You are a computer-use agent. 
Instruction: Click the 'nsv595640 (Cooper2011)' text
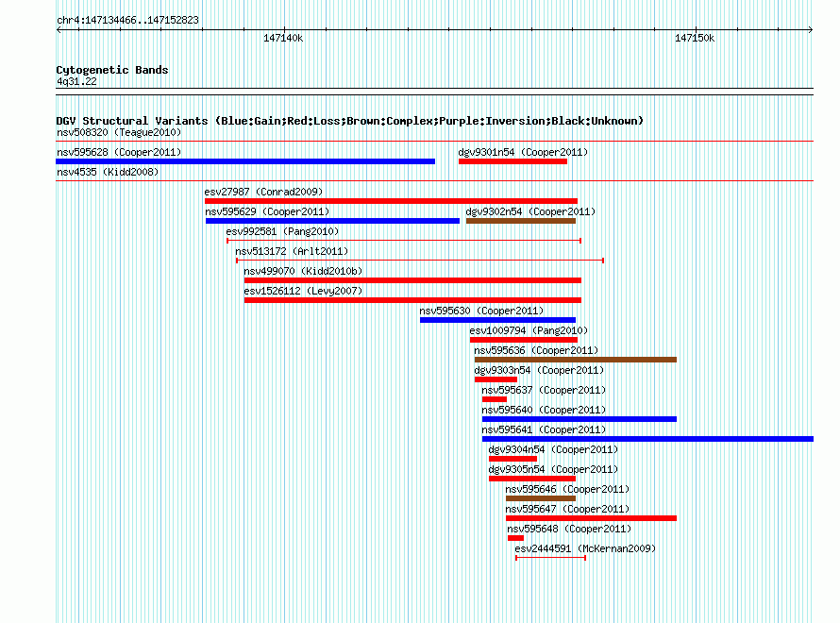[544, 410]
